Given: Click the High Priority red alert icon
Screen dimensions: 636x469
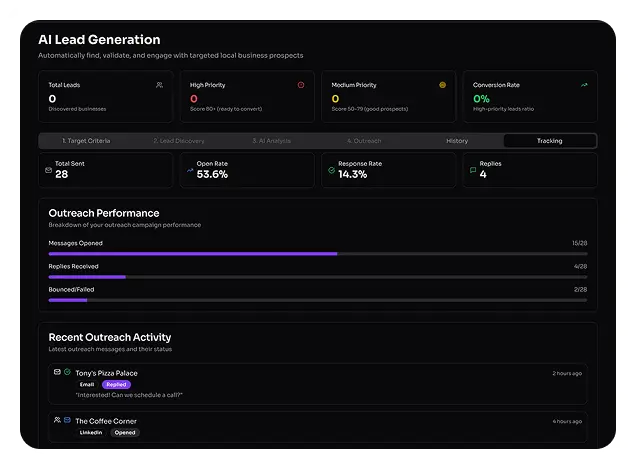Looking at the screenshot, I should point(301,85).
